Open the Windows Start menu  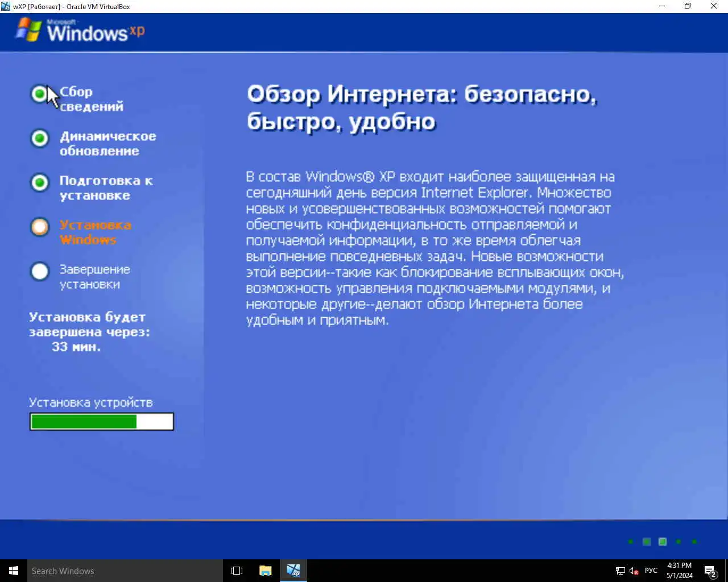click(14, 571)
